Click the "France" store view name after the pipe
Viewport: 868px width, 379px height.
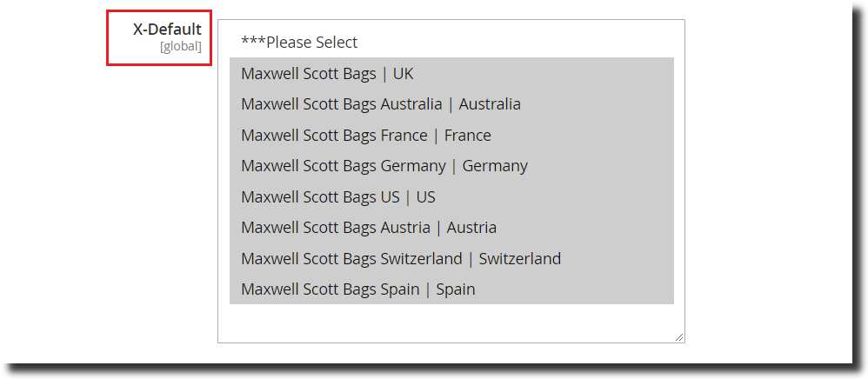click(x=468, y=136)
